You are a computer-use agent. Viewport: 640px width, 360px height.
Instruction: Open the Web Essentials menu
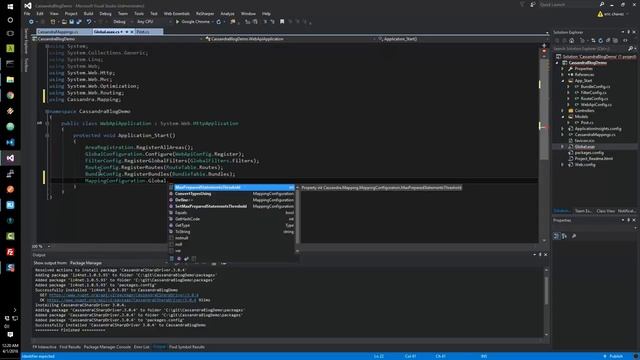(x=177, y=13)
